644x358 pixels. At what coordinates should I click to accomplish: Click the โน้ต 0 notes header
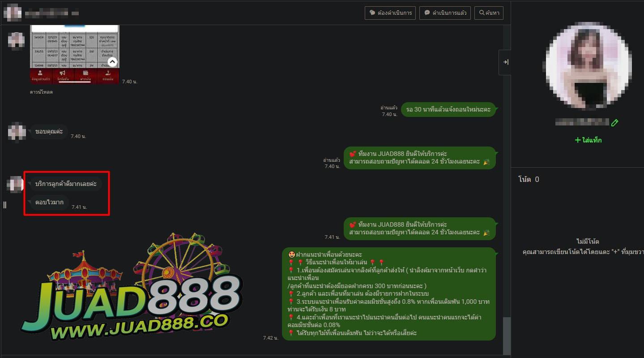[x=529, y=179]
